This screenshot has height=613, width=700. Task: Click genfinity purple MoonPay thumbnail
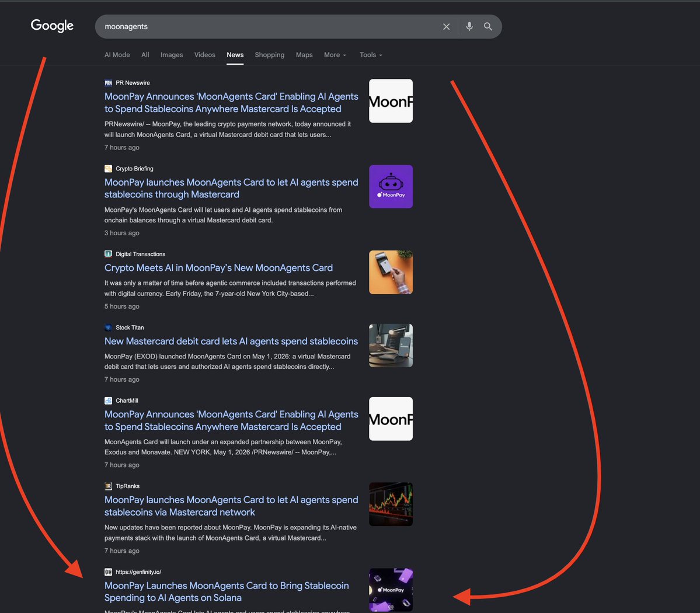pos(391,590)
